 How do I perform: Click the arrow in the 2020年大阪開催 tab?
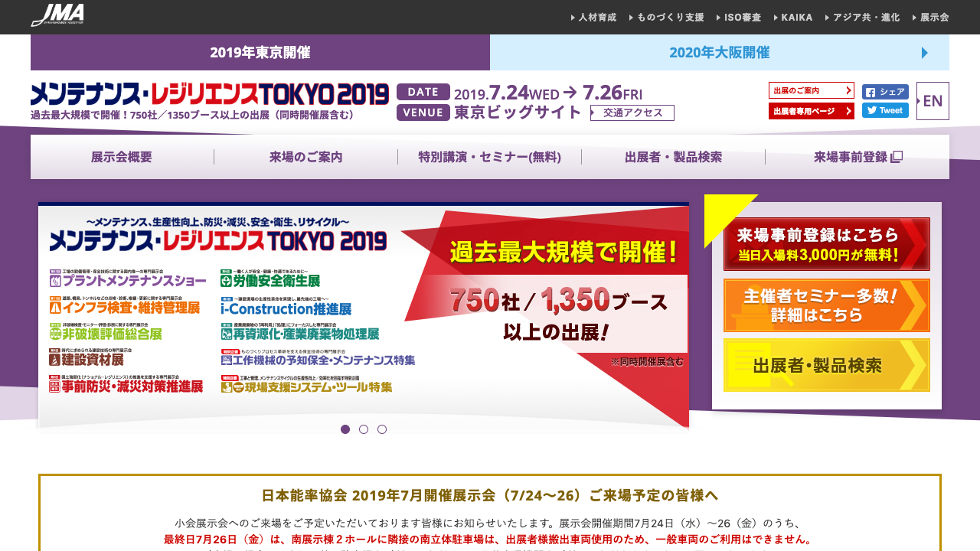(x=925, y=53)
